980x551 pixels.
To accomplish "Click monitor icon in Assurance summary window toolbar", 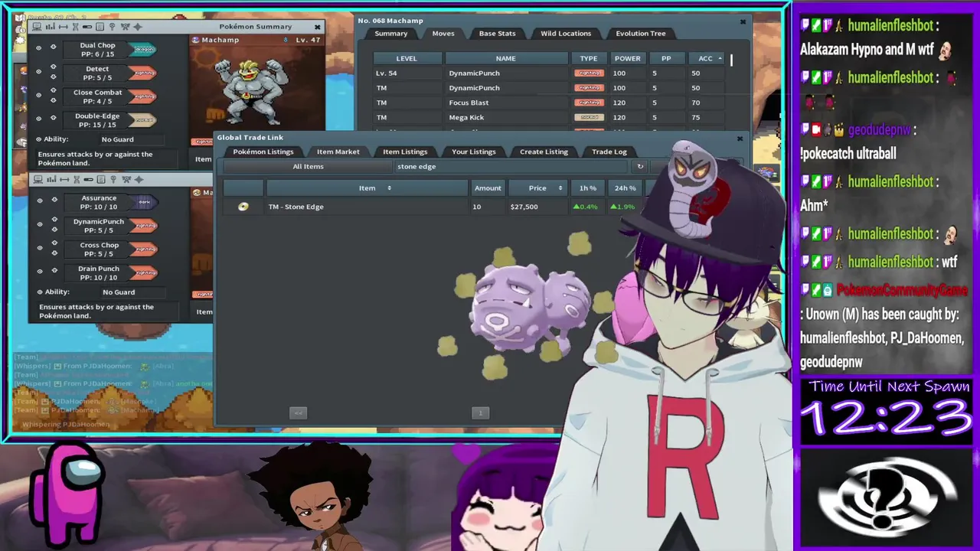I will [38, 179].
